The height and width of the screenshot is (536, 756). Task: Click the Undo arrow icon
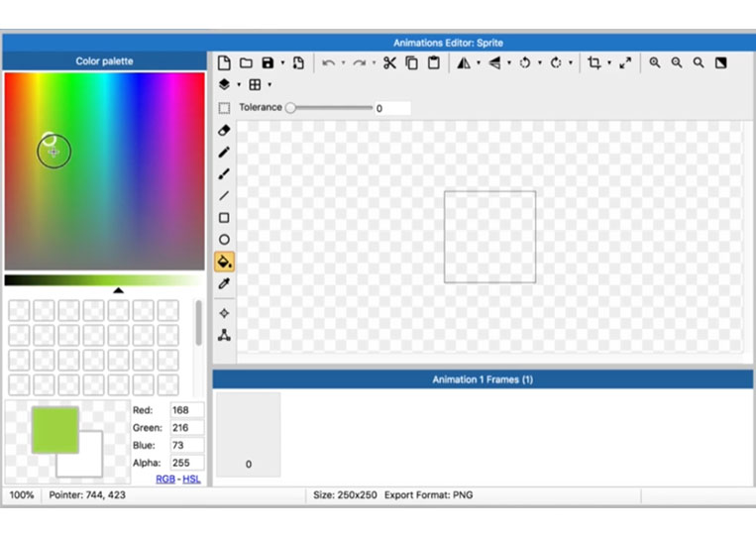coord(328,62)
